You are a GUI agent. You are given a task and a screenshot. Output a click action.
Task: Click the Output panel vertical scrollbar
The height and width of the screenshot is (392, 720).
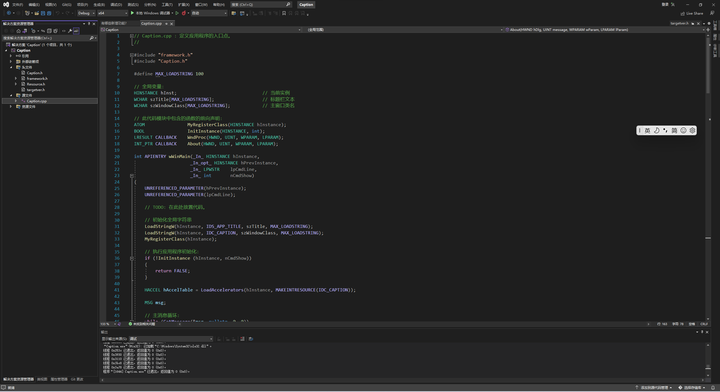[x=708, y=360]
